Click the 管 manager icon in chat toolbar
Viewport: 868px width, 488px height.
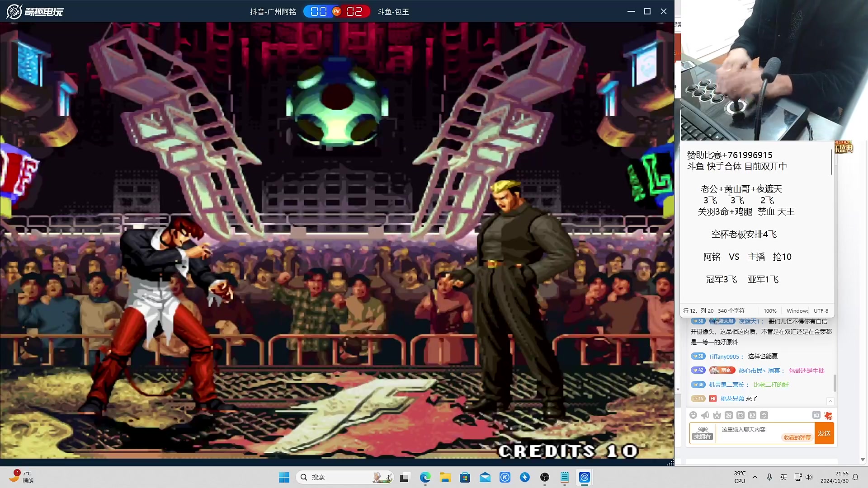pos(740,415)
